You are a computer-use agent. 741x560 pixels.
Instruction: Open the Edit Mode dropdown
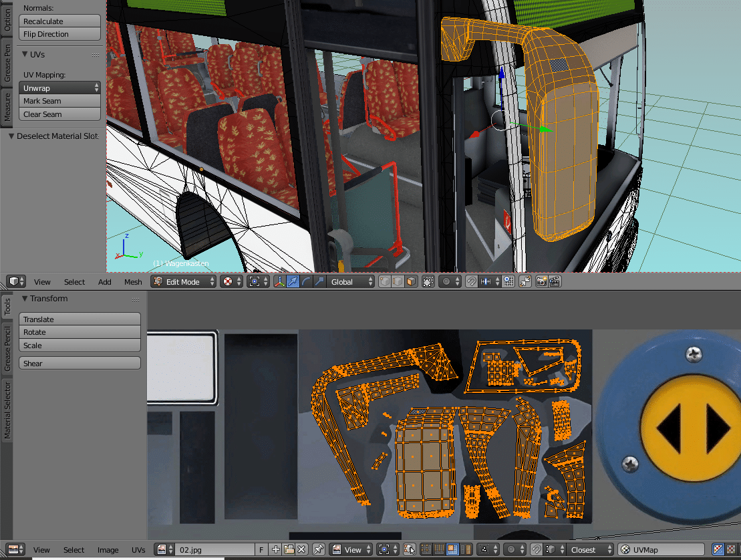[183, 282]
